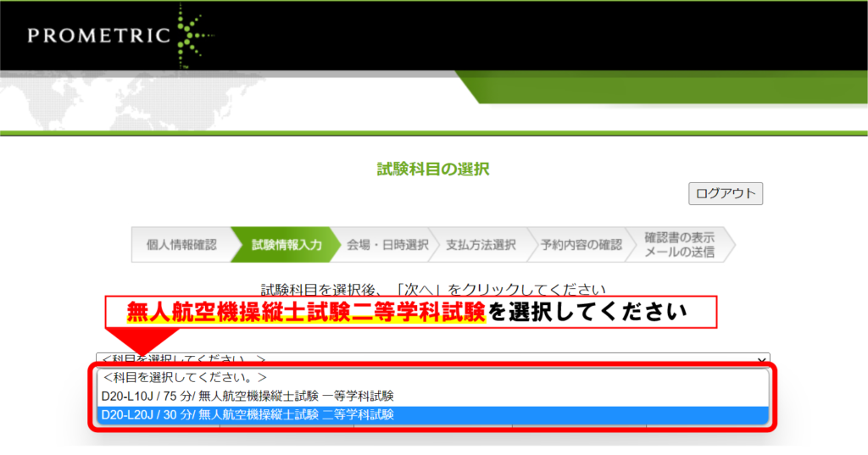Click the 予約内容の確認 step

581,245
